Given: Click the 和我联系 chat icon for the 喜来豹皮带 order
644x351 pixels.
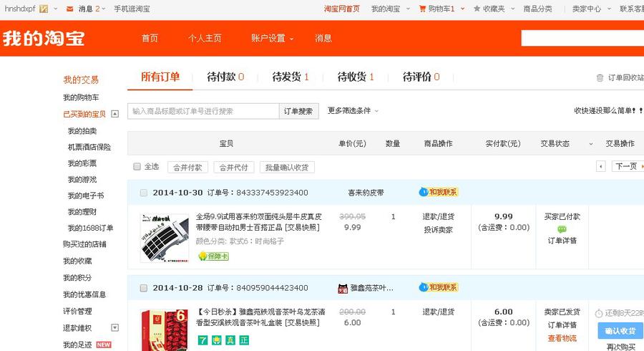Looking at the screenshot, I should (439, 192).
